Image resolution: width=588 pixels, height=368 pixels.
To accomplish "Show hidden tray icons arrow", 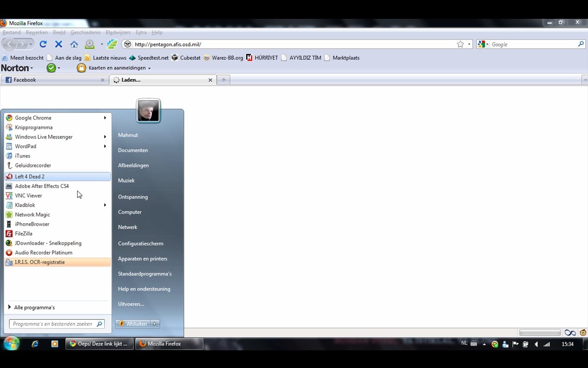I will click(x=484, y=344).
